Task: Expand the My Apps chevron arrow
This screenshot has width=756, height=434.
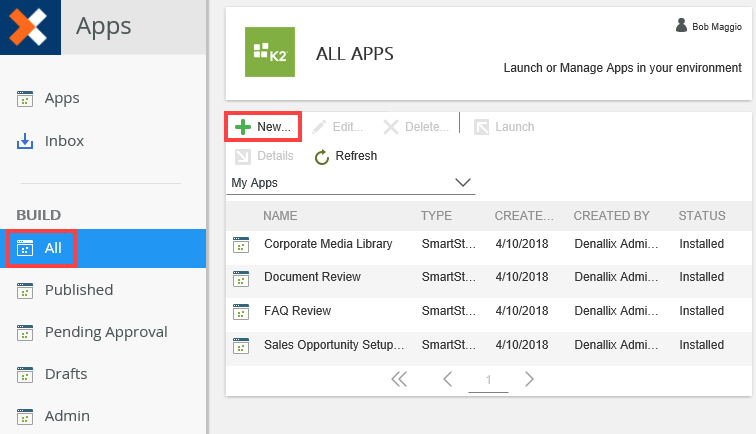Action: 463,182
